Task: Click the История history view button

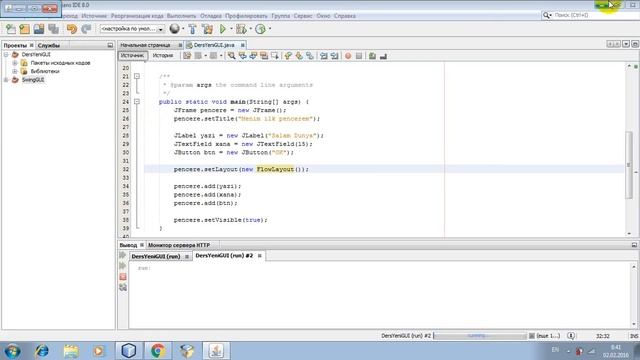Action: [x=163, y=56]
